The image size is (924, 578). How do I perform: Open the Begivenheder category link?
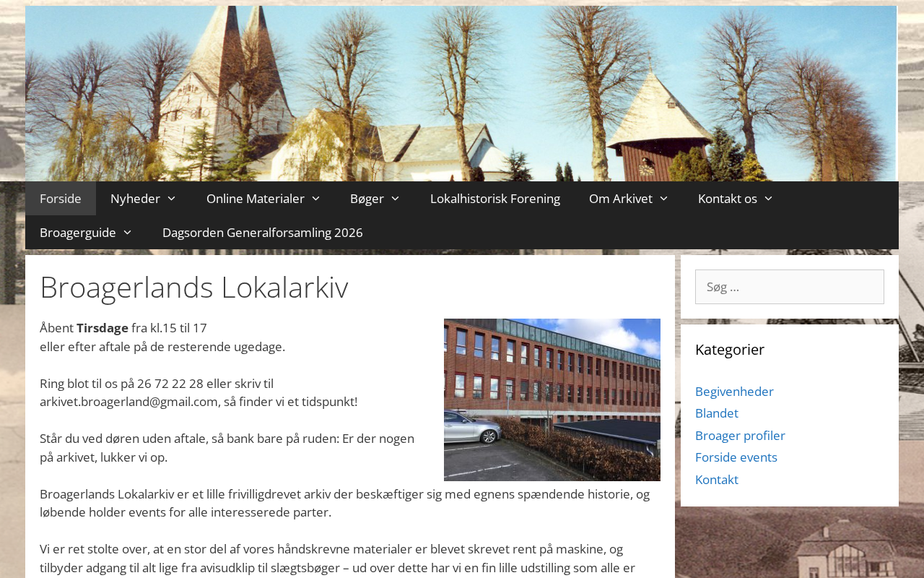coord(734,392)
